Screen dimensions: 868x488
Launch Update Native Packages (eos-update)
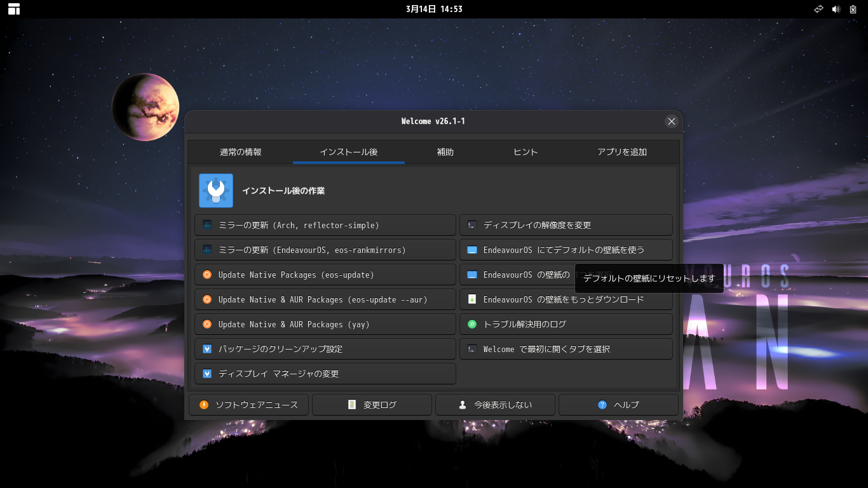[325, 274]
